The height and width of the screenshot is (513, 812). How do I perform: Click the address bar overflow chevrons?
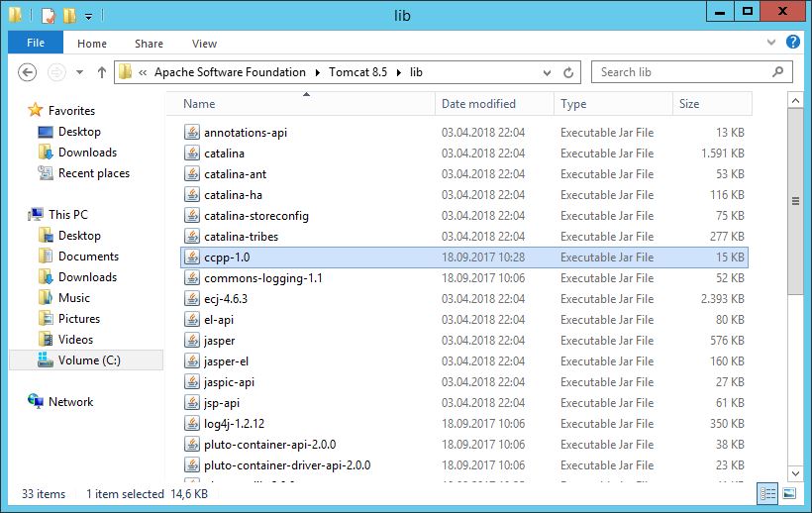coord(143,72)
